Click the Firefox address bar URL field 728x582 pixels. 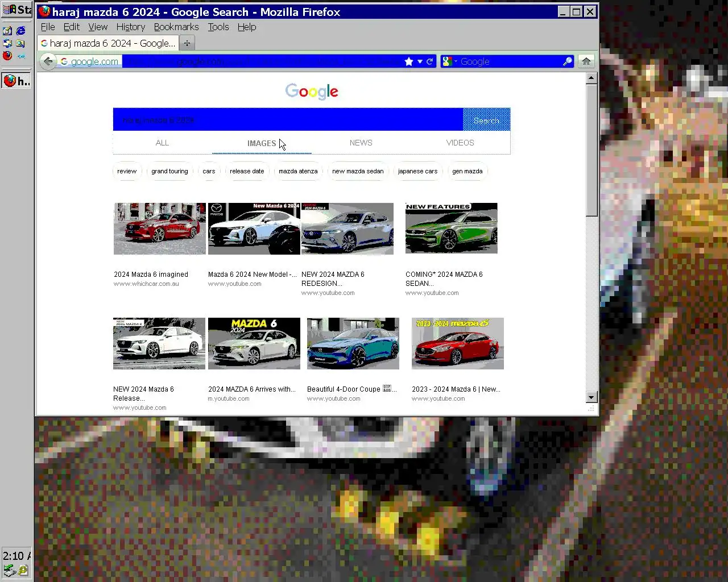(x=262, y=61)
